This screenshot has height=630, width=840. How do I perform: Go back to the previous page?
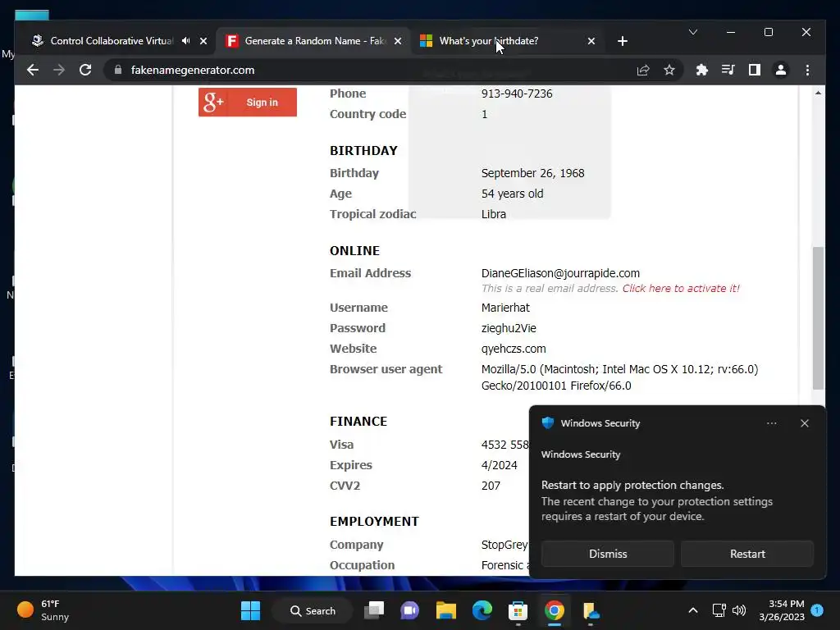click(33, 71)
